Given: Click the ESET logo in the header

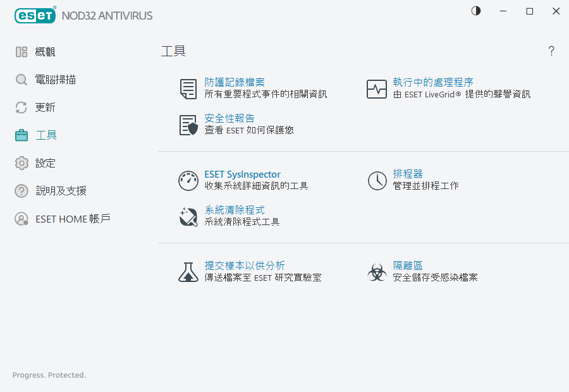Looking at the screenshot, I should coord(35,15).
